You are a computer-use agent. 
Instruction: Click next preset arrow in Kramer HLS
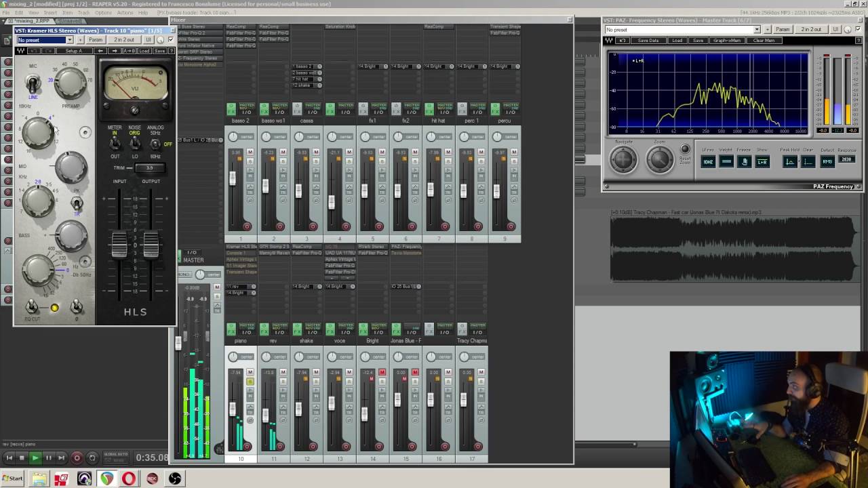click(x=114, y=51)
